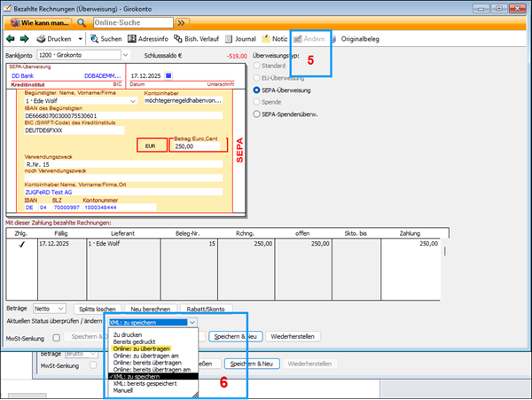Add a Notiz from the toolbar
532x400 pixels.
275,39
